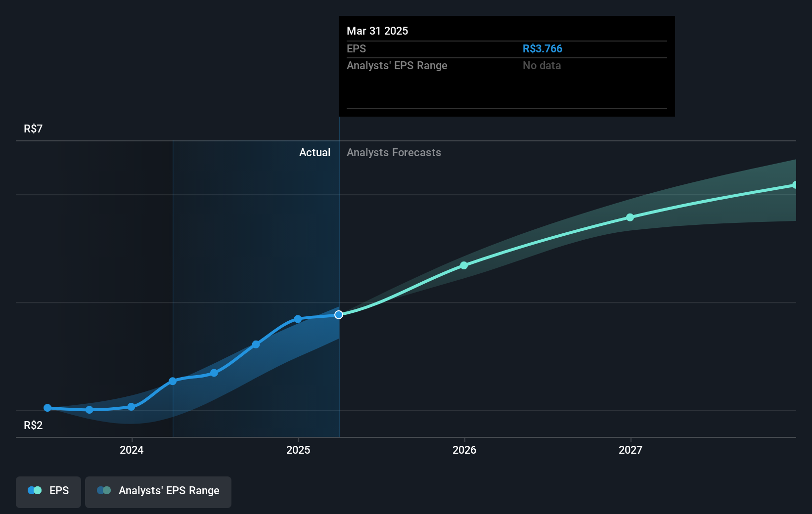Click the EPS point just after 2024 Q1 line
Image resolution: width=812 pixels, height=514 pixels.
pos(173,381)
